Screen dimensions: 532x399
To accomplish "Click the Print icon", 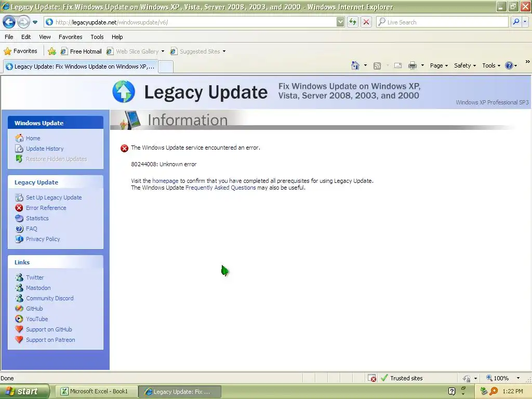I will point(412,65).
